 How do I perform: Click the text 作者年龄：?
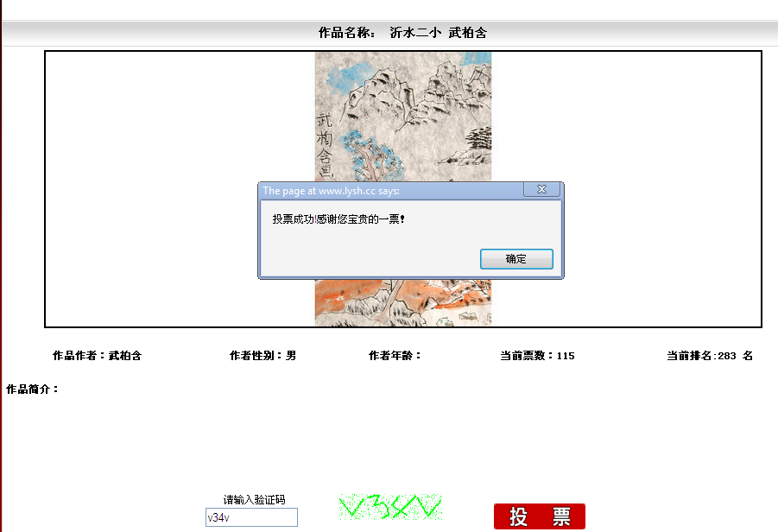(x=395, y=355)
